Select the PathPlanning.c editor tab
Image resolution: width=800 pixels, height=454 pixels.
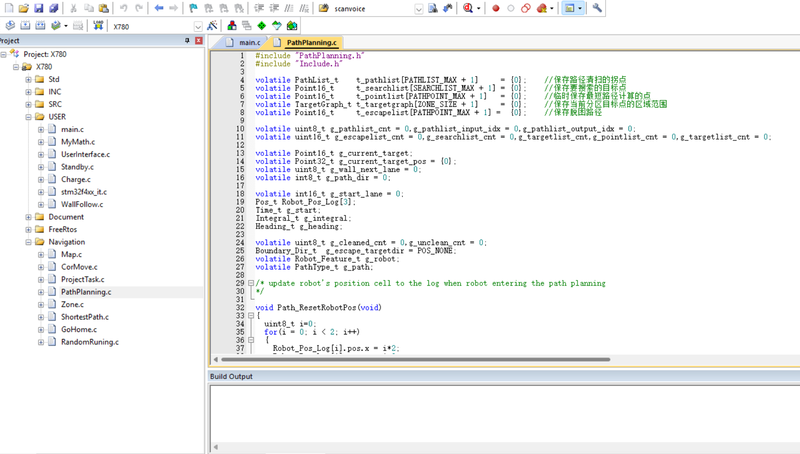coord(310,43)
